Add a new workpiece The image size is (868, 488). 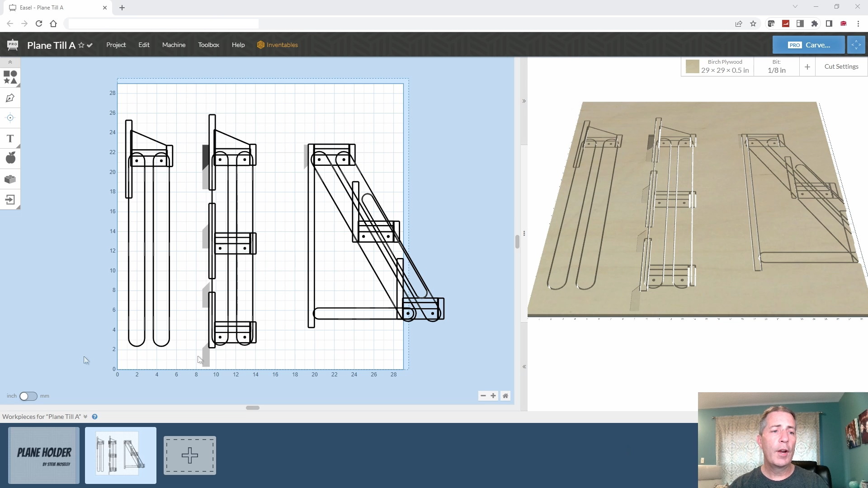pyautogui.click(x=189, y=455)
